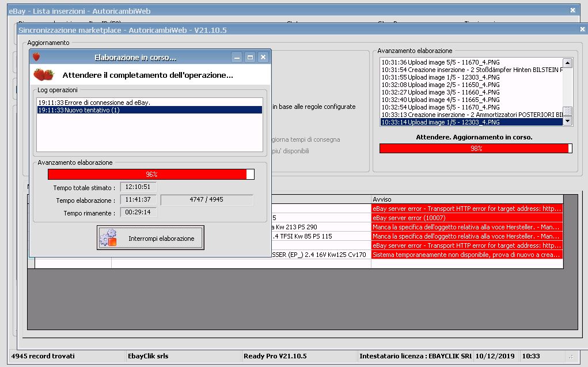The height and width of the screenshot is (367, 588).
Task: Close the eBay Lista inserzioni window
Action: pyautogui.click(x=572, y=10)
